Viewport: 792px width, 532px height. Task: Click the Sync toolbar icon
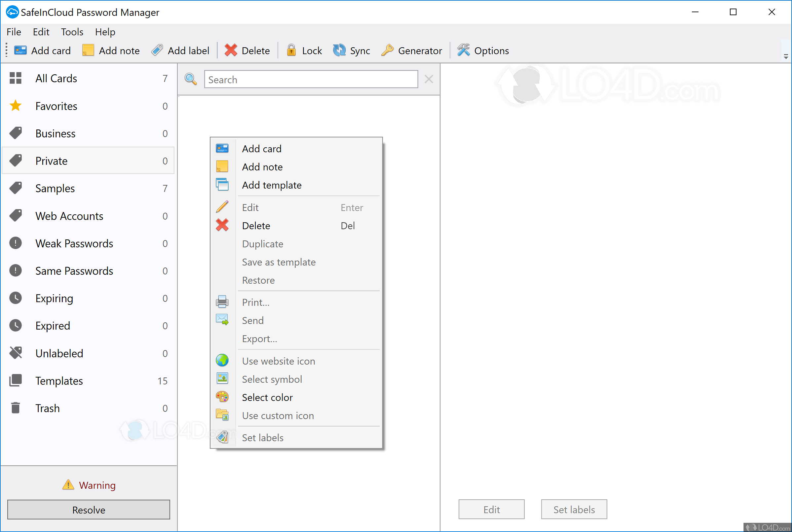coord(339,51)
